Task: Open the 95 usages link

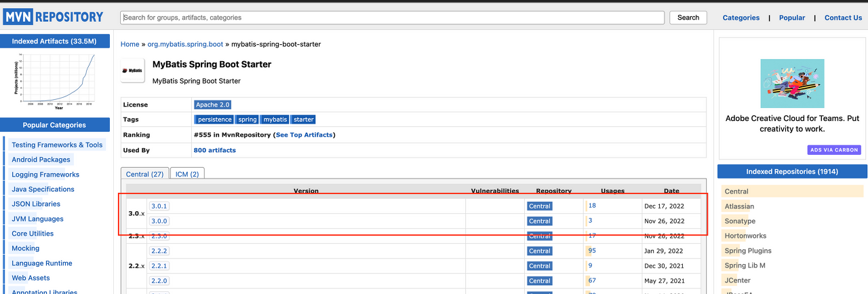Action: pos(592,251)
